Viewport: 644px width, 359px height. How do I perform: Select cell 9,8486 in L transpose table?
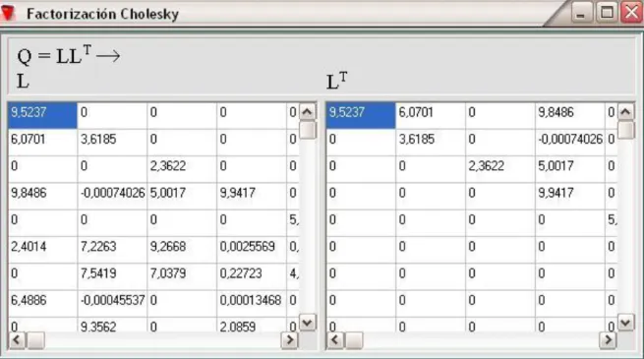(570, 116)
